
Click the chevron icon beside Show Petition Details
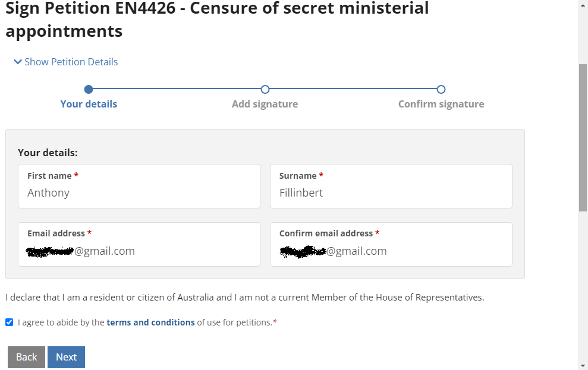pos(18,62)
